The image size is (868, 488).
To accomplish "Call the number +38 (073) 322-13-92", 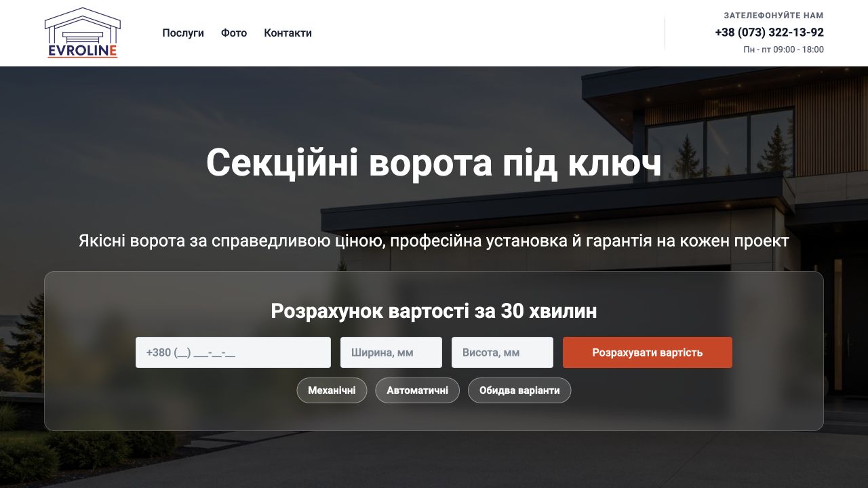I will click(x=770, y=32).
